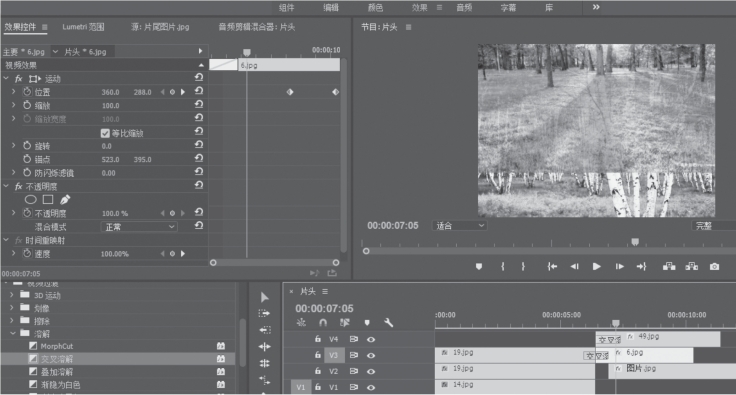Viewport: 736px width, 395px height.
Task: Select the 交叉溶解 transition
Action: click(118, 359)
